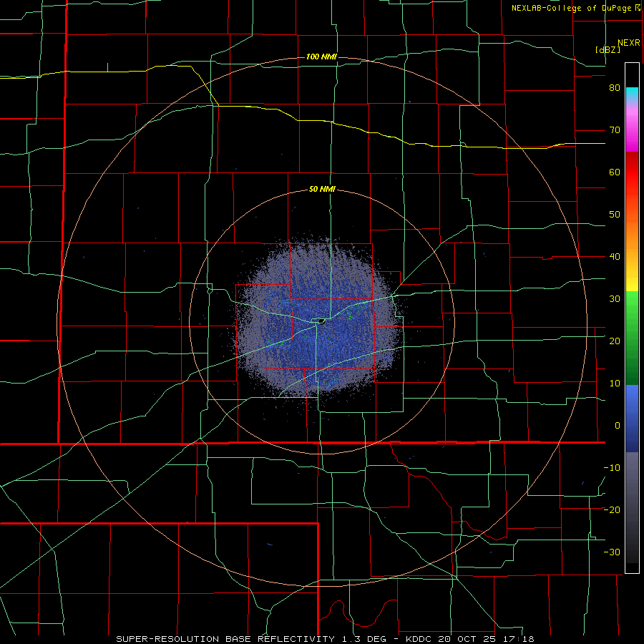
Task: Click the NEXLAB-College of DuPage title text
Action: pyautogui.click(x=573, y=8)
